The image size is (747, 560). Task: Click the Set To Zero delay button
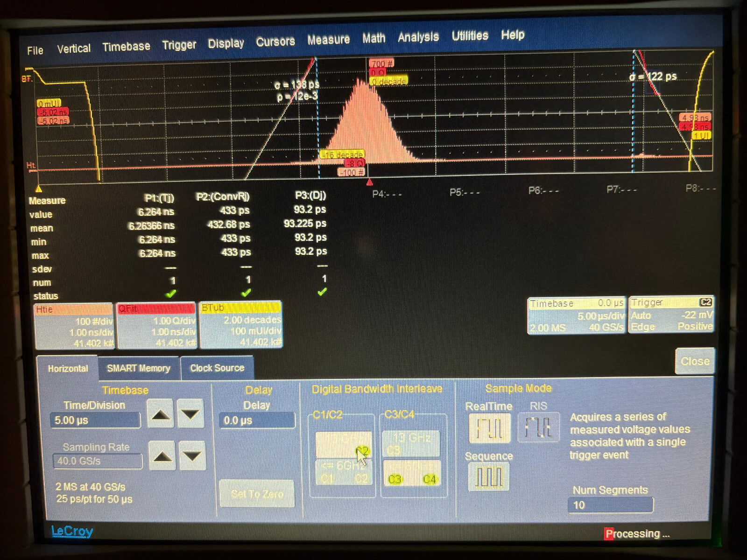(257, 494)
